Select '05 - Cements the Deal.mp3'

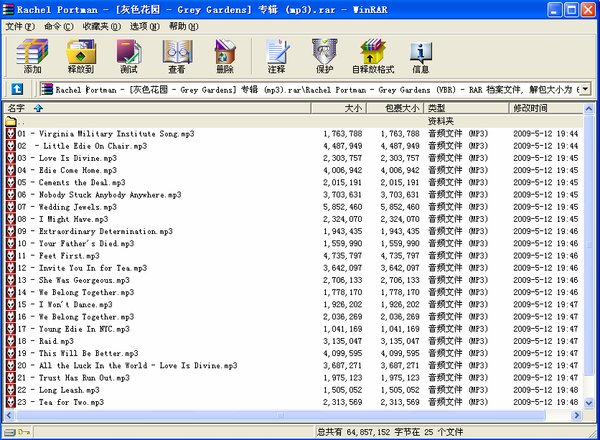click(72, 183)
